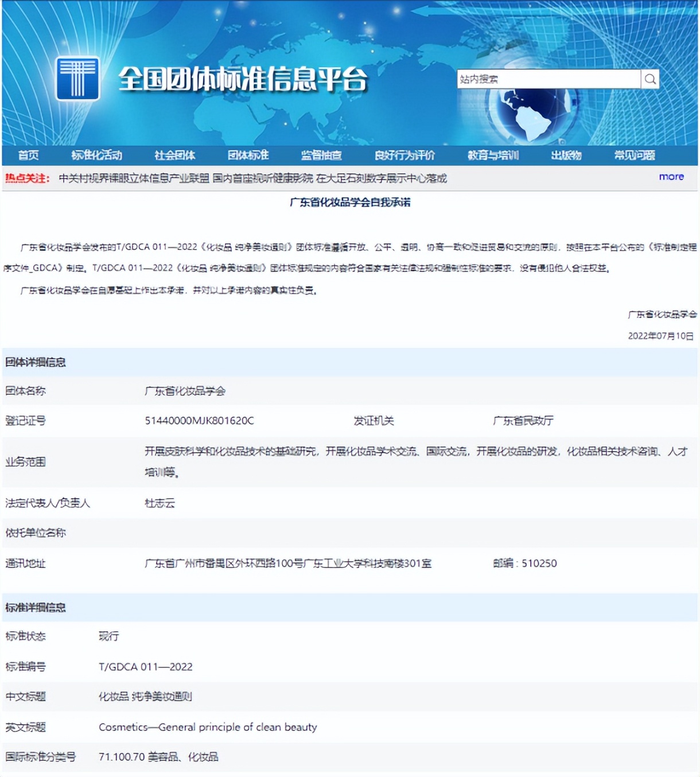Click the 业务范围 row label
The height and width of the screenshot is (777, 700).
pos(25,462)
